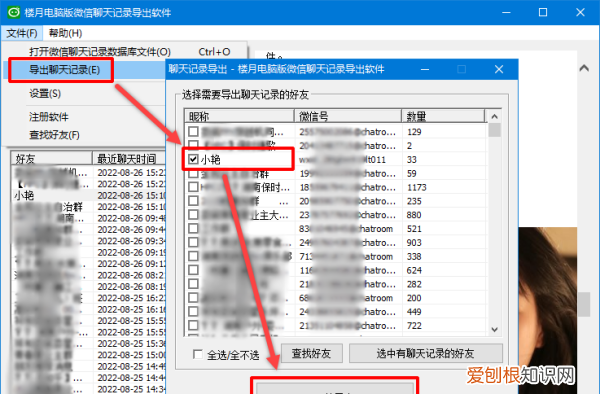Check the box in the row with count 880
This screenshot has height=394, width=600.
[193, 215]
